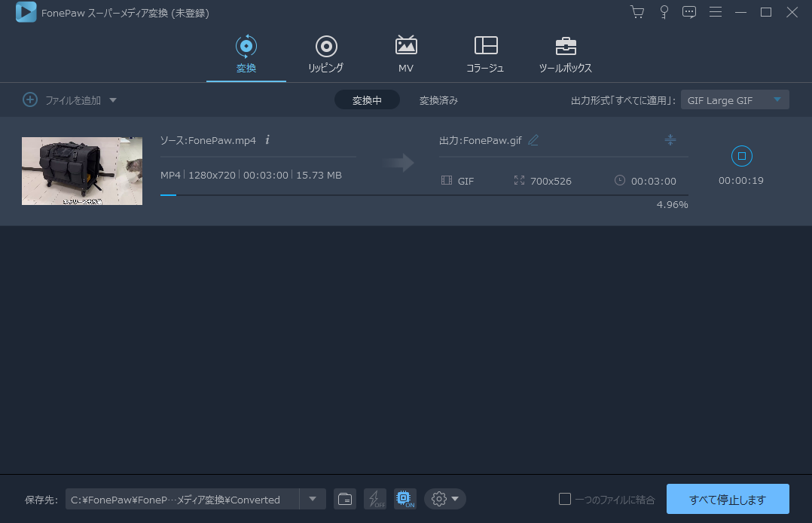812x523 pixels.
Task: Open the コラージュ collage tab
Action: [x=485, y=54]
